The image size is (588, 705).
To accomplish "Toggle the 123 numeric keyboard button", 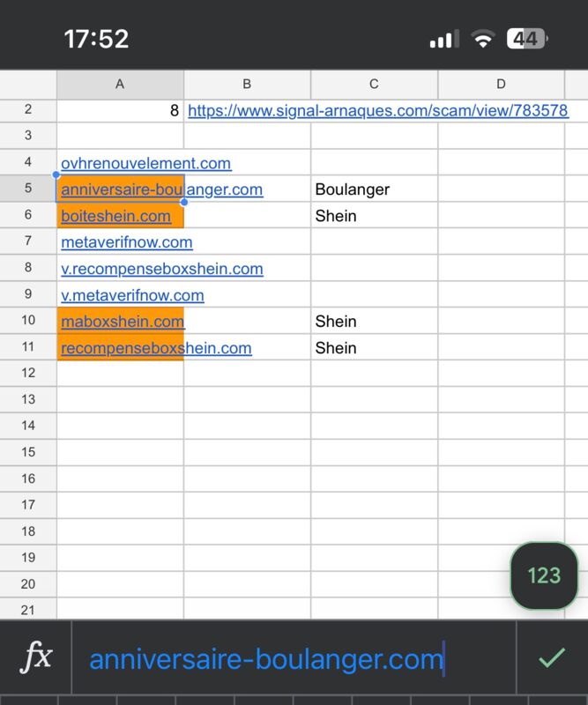I will pyautogui.click(x=544, y=575).
